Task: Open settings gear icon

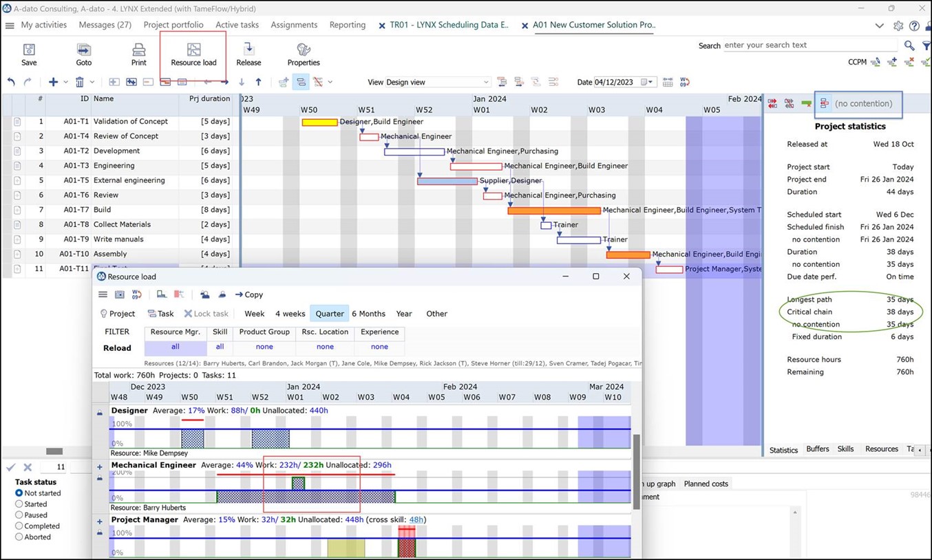Action: pyautogui.click(x=898, y=25)
